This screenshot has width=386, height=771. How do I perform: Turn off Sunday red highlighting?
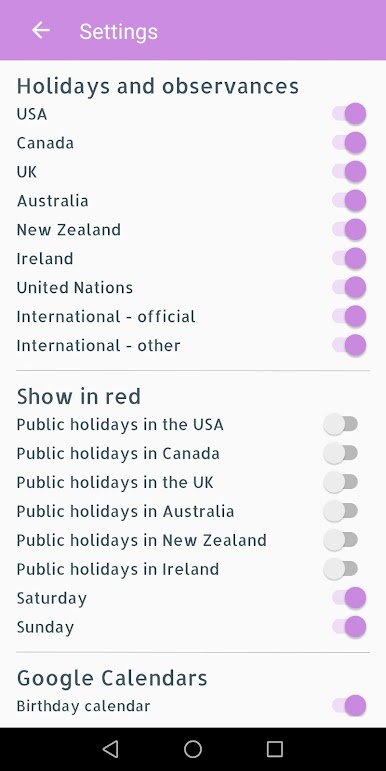coord(349,627)
